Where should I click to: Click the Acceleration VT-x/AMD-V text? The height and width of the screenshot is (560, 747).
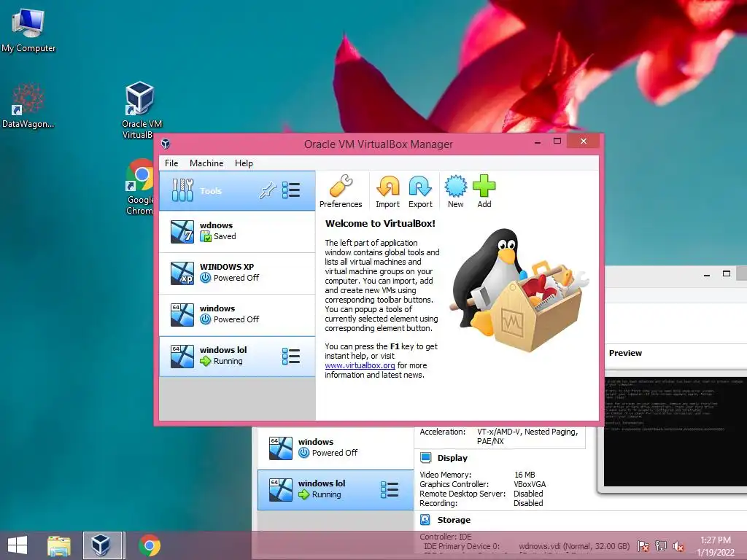pos(527,436)
